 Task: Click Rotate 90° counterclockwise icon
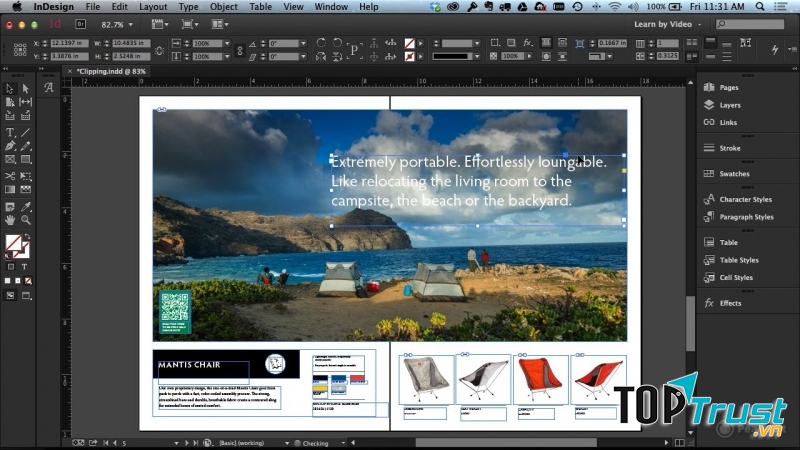337,42
